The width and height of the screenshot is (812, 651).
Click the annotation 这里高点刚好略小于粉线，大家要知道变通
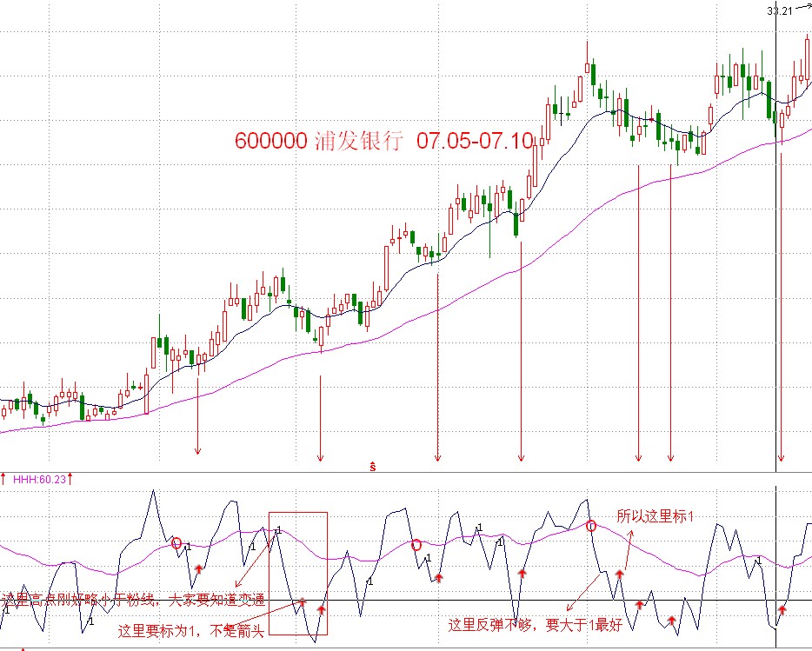tap(133, 600)
